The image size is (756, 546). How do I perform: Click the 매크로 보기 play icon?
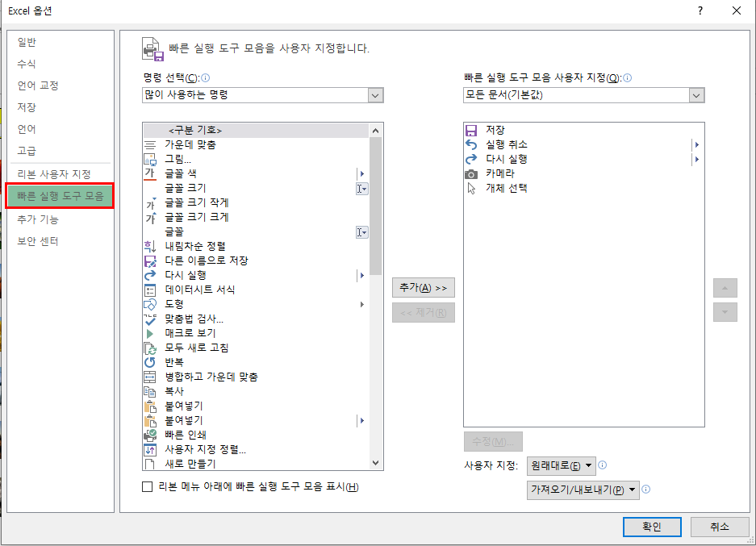[x=150, y=333]
